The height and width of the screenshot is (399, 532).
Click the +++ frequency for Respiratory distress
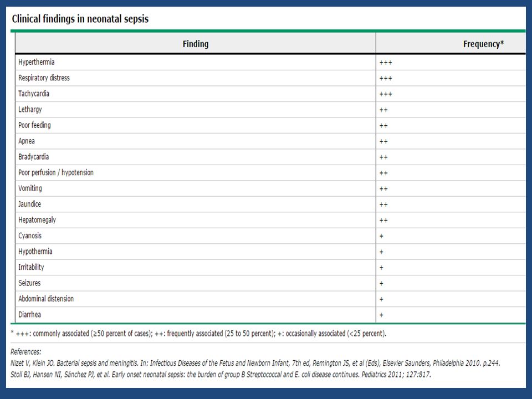click(x=386, y=78)
